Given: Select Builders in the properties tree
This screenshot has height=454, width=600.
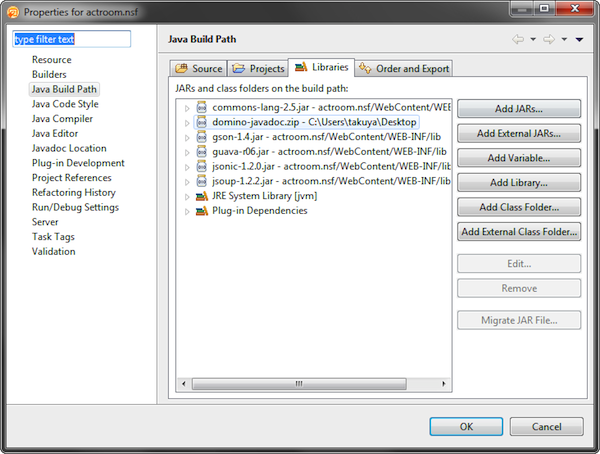Looking at the screenshot, I should [49, 74].
